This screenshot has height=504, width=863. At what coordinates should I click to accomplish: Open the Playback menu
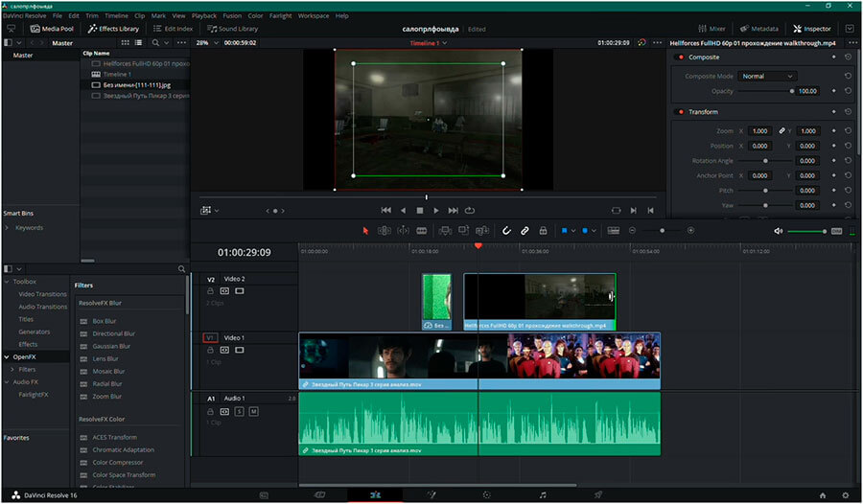[204, 16]
